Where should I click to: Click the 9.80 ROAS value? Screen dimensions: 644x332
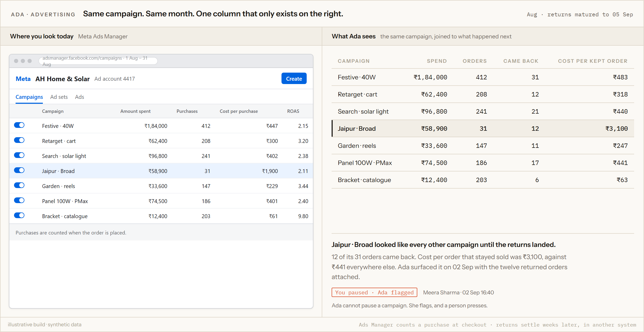click(x=303, y=216)
